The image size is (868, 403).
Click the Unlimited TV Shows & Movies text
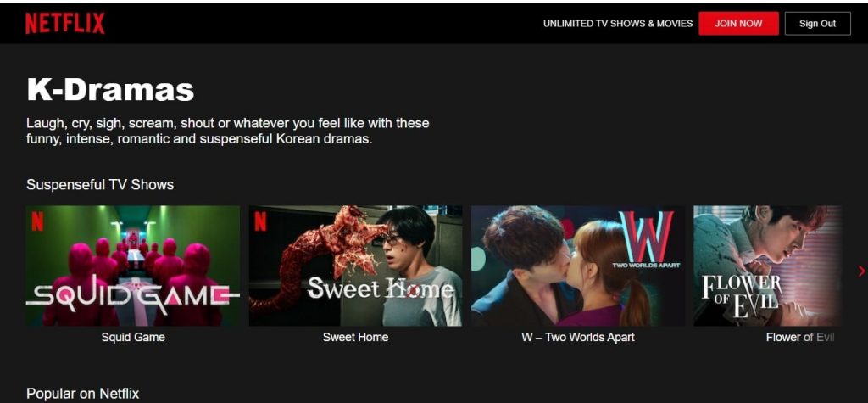coord(618,24)
